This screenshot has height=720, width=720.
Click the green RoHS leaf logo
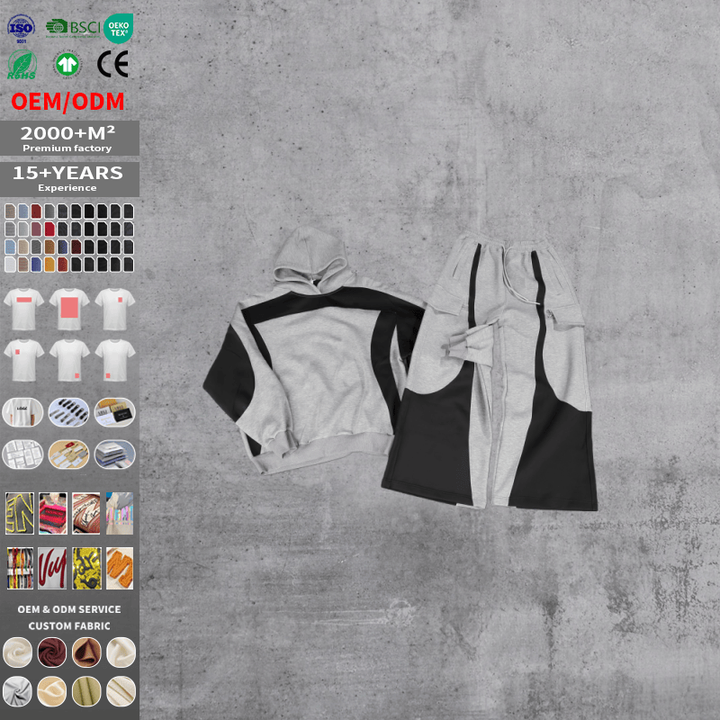[22, 65]
